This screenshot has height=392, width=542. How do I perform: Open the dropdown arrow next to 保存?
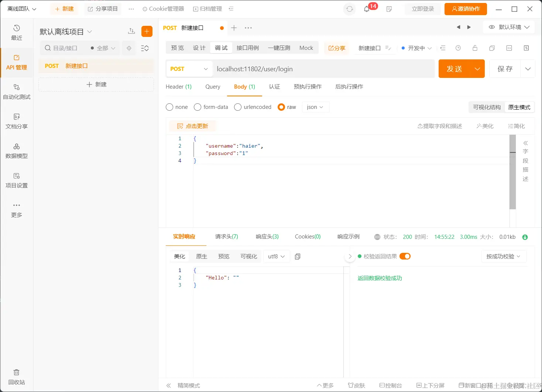point(528,69)
